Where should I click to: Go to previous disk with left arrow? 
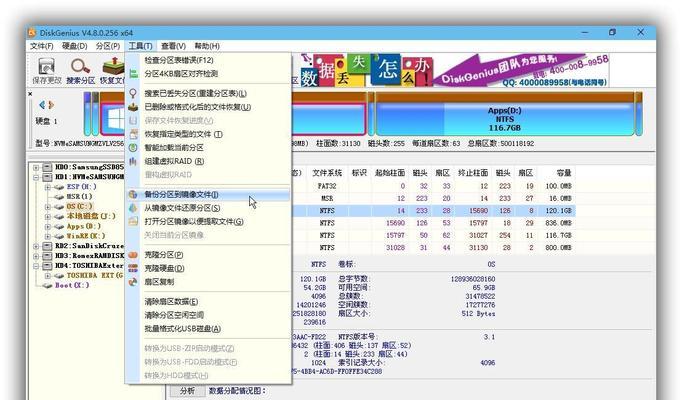coord(42,105)
